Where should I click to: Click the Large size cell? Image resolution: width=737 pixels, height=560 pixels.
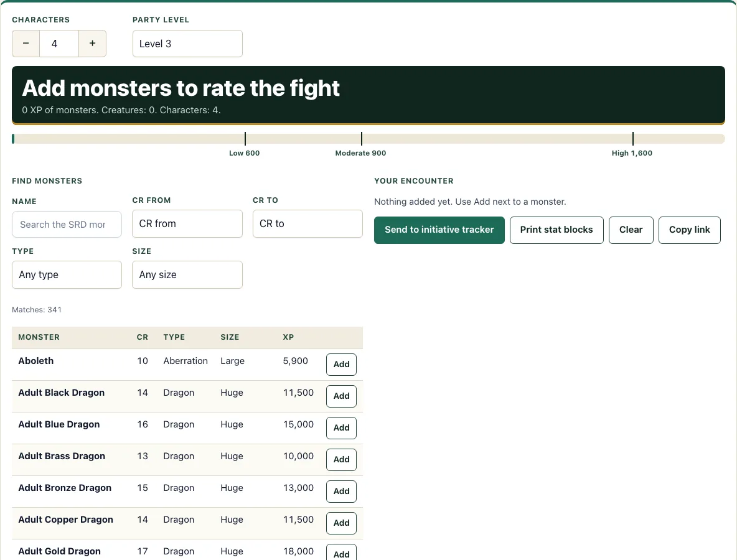point(233,361)
